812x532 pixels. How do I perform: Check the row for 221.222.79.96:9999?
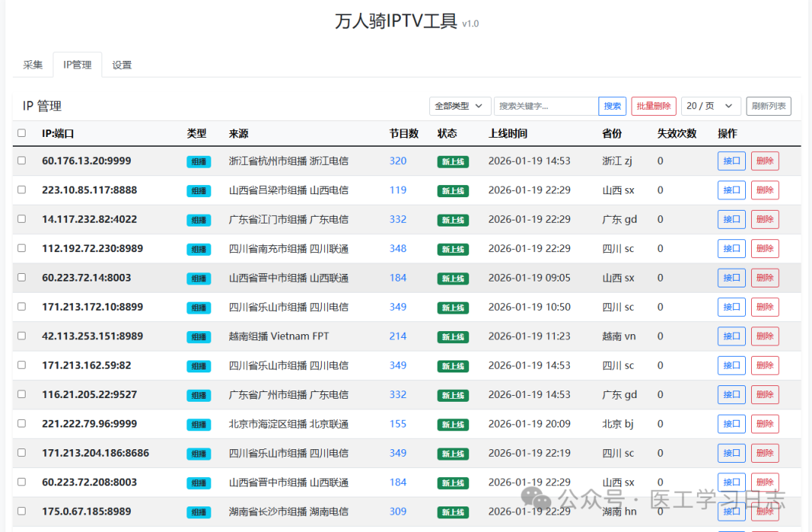(22, 424)
